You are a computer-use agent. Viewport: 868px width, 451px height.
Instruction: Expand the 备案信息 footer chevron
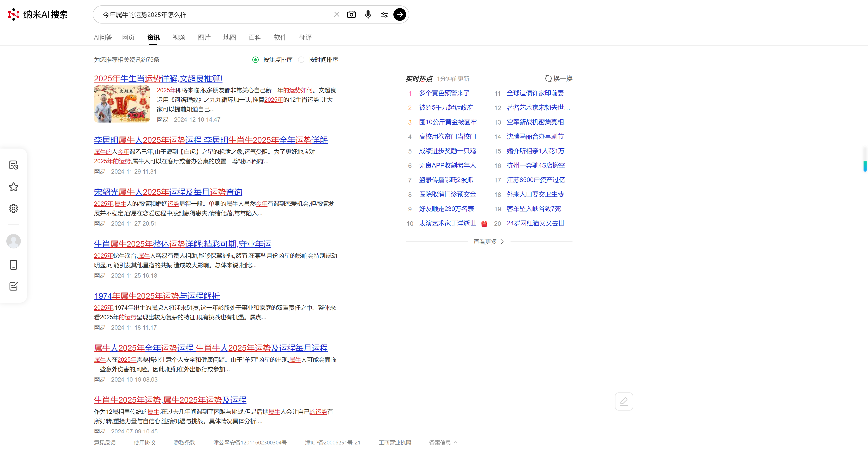click(456, 442)
